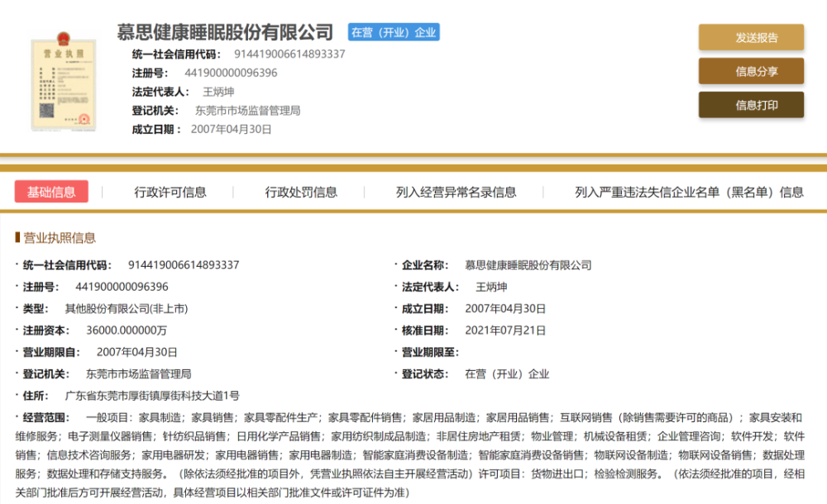Click the 营业执照信息 section heading
Image resolution: width=827 pixels, height=504 pixels.
(59, 238)
